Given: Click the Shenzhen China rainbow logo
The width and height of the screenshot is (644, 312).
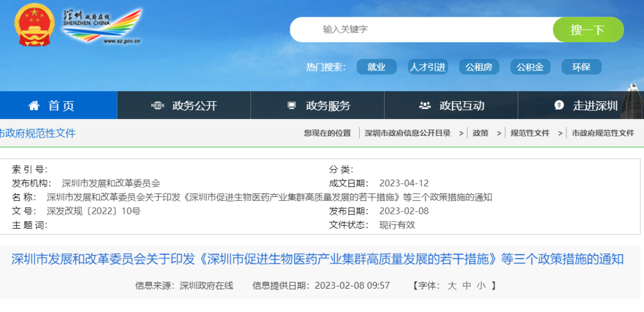Looking at the screenshot, I should tap(103, 26).
